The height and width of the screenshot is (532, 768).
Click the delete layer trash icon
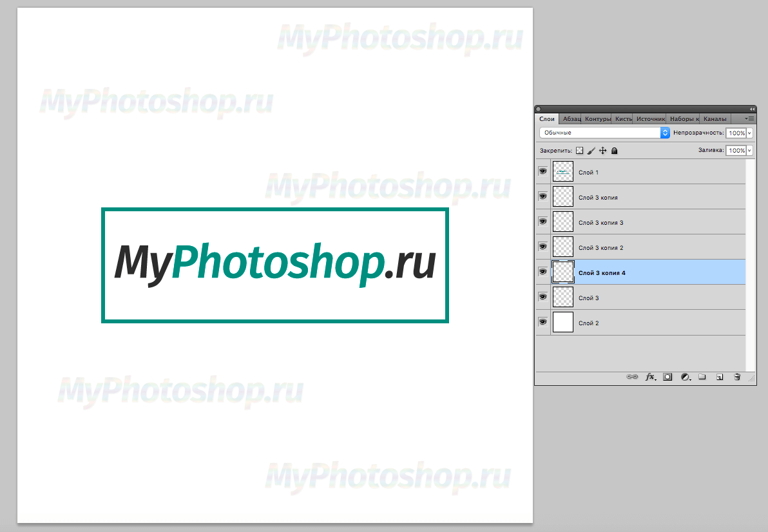tap(737, 376)
